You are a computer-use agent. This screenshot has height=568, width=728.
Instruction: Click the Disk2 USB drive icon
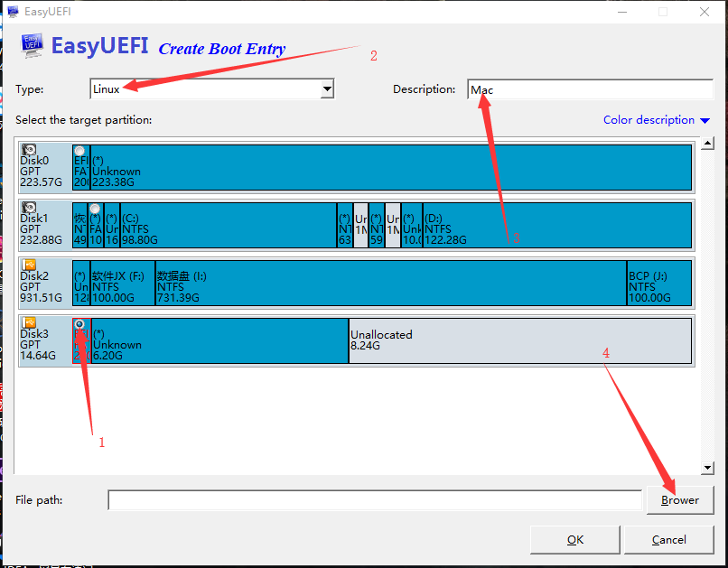pyautogui.click(x=29, y=265)
